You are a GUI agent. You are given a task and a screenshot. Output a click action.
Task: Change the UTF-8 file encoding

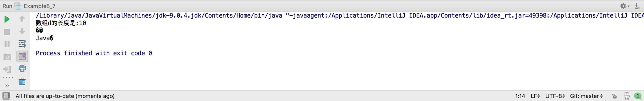click(555, 96)
